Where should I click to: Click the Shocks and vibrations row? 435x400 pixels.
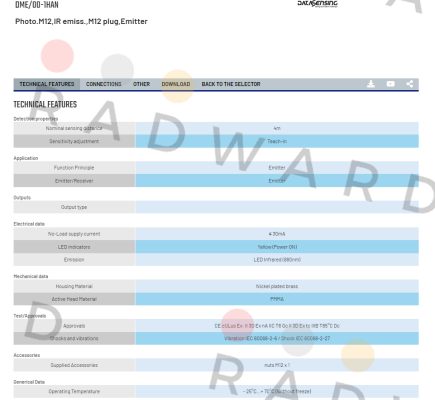pos(216,338)
